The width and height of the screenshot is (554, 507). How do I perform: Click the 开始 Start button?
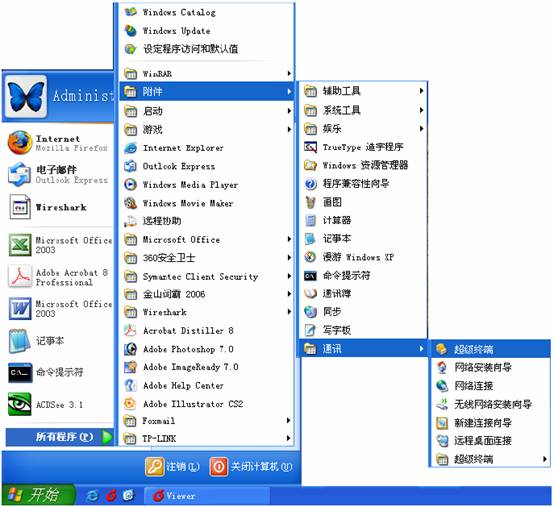coord(38,495)
